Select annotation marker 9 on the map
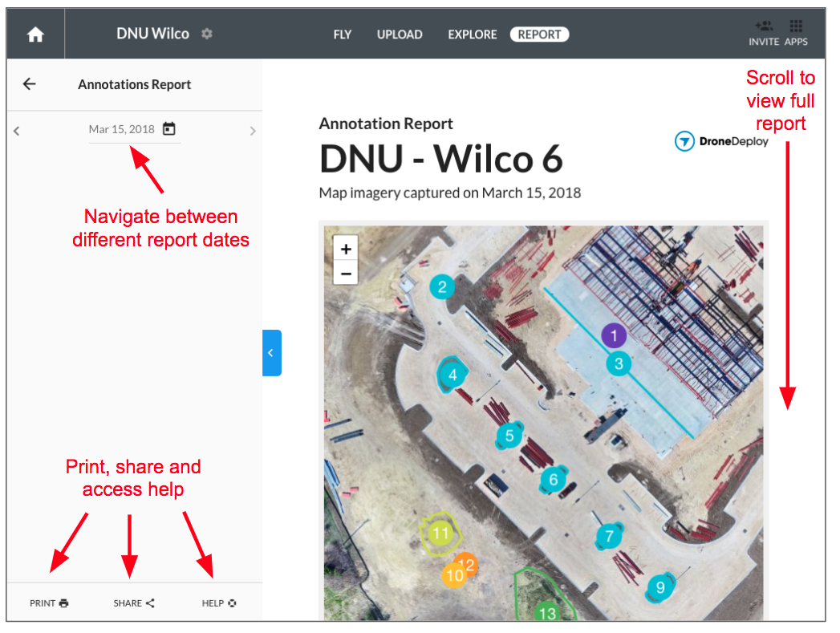The height and width of the screenshot is (633, 840). (660, 587)
